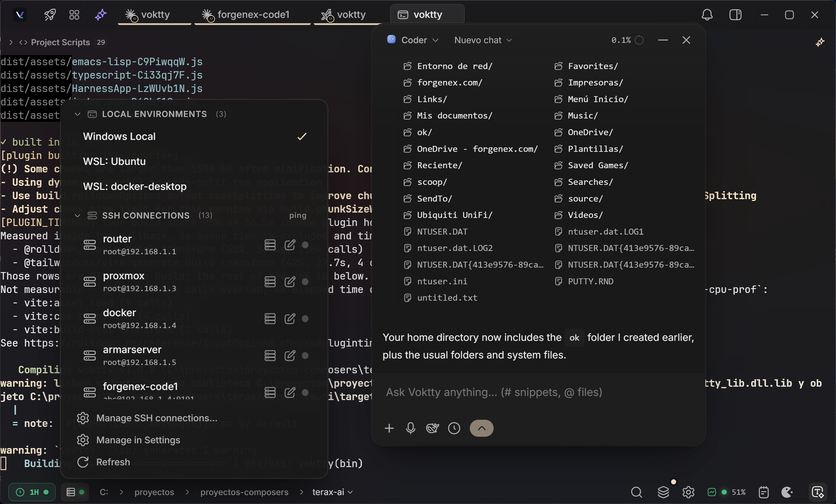The image size is (836, 504).
Task: Open the terminal list icon in proxmox row
Action: 270,282
